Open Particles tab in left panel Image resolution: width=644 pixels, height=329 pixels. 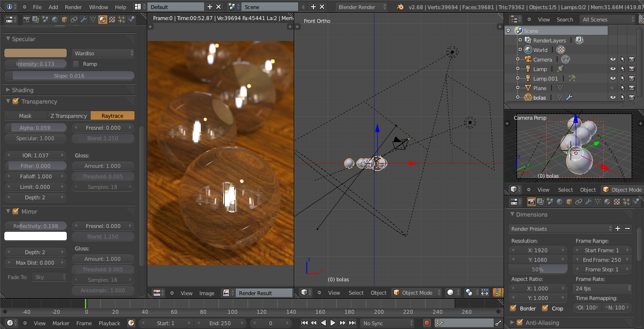122,20
